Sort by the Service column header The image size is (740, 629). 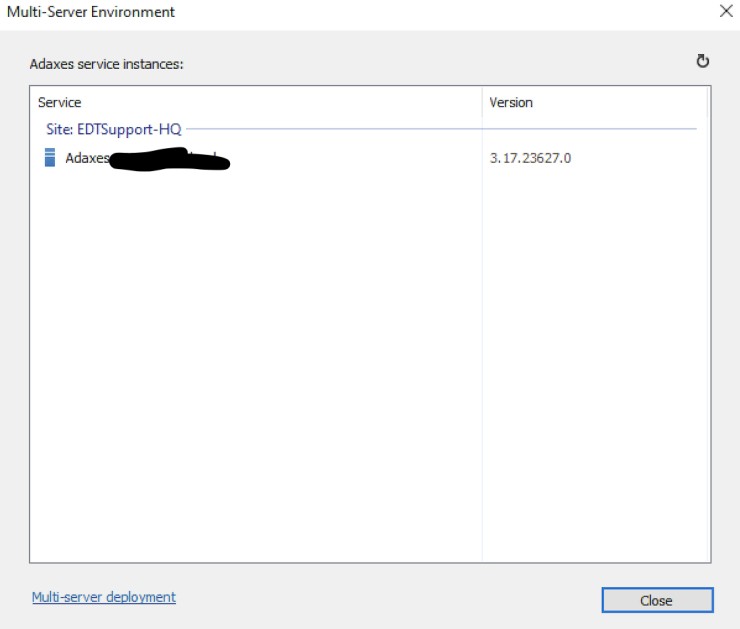[256, 102]
